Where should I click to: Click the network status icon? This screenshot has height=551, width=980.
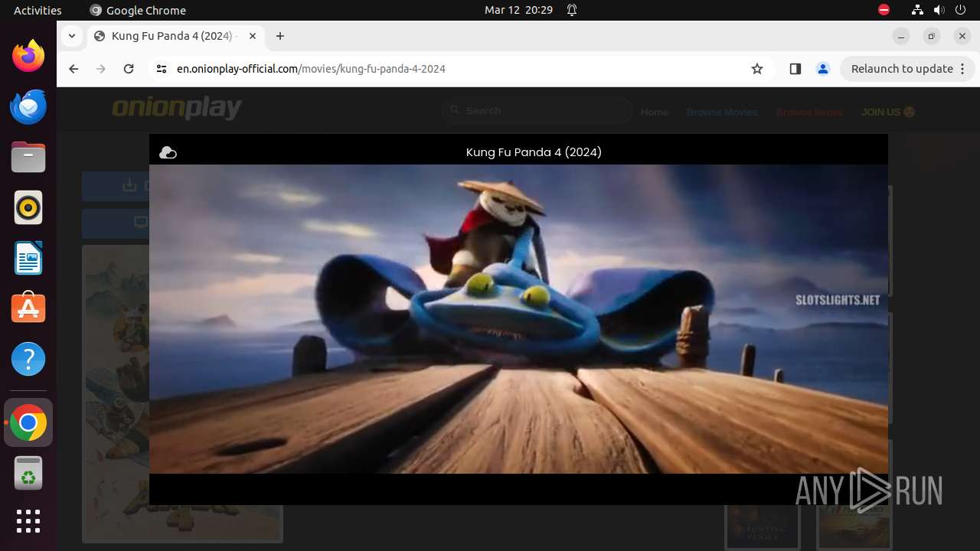[917, 10]
